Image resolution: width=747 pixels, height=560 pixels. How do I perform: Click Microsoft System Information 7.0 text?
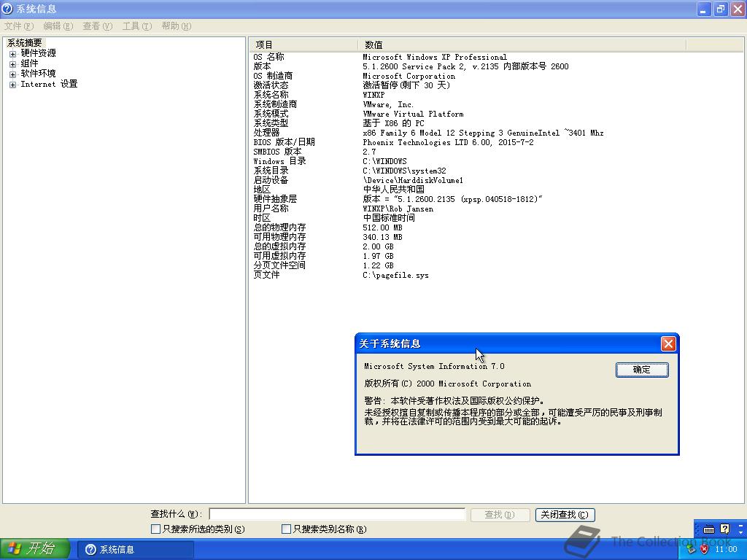click(x=434, y=366)
